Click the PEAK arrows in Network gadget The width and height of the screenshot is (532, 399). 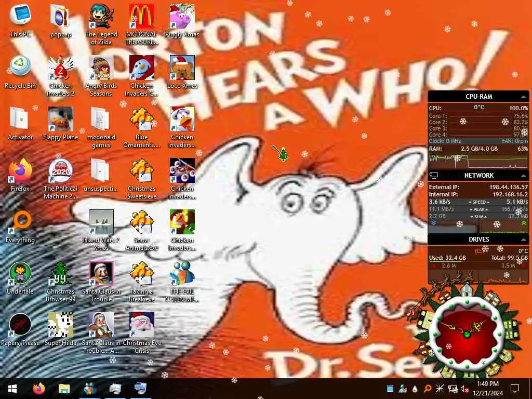[478, 209]
